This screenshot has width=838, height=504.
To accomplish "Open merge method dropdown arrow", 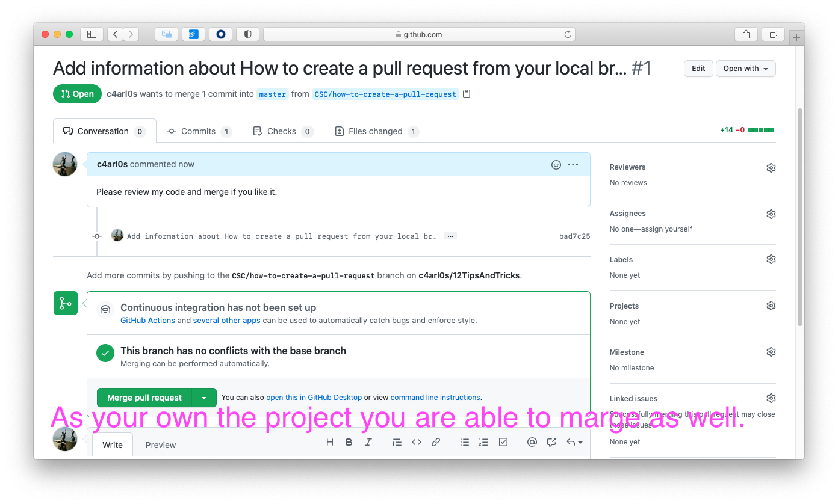I will coord(204,398).
